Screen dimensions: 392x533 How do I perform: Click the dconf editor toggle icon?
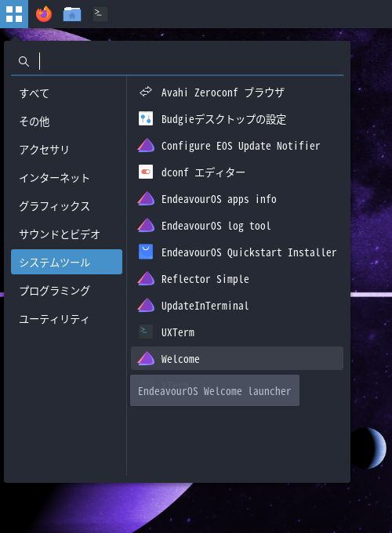coord(146,172)
